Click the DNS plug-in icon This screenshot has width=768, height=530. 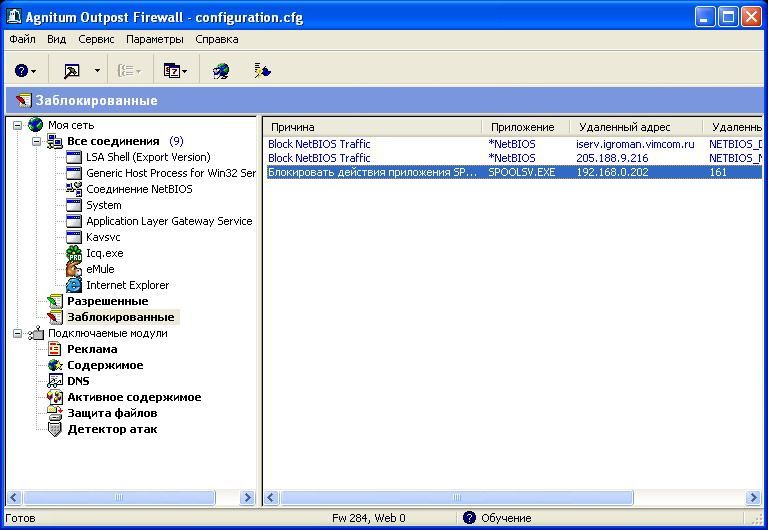click(54, 381)
